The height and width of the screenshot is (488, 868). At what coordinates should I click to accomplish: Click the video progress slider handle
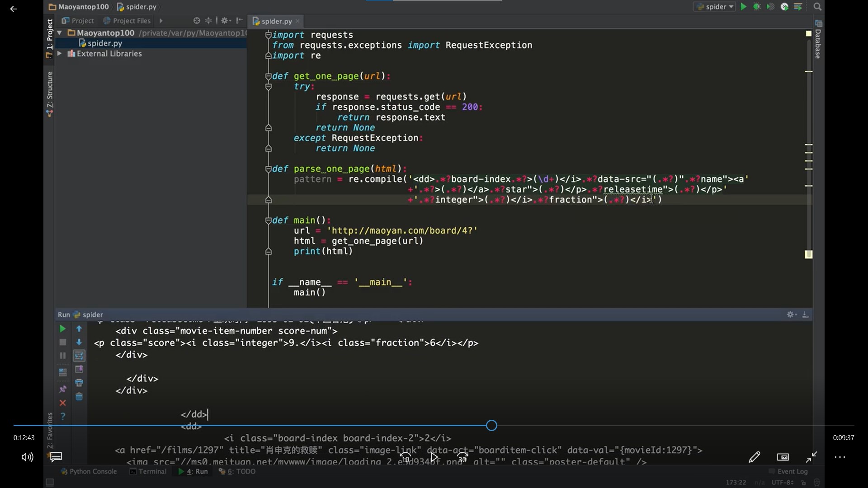tap(491, 426)
